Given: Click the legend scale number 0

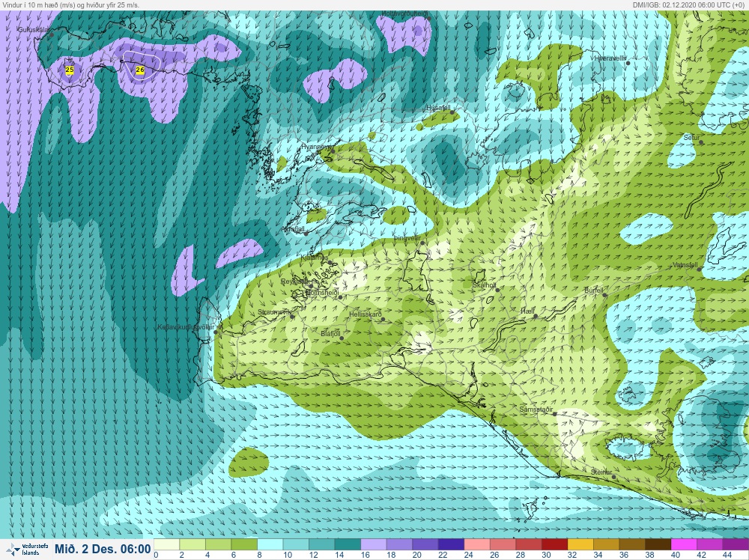Looking at the screenshot, I should (157, 556).
